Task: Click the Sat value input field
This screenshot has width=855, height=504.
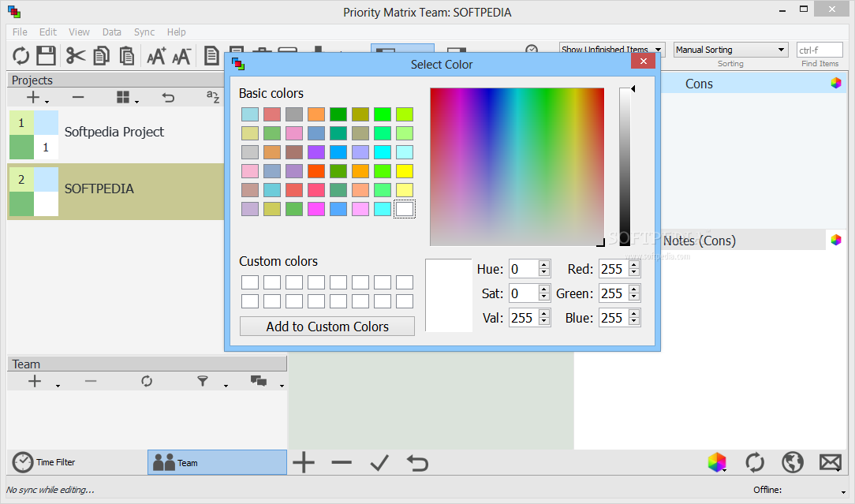Action: tap(524, 293)
